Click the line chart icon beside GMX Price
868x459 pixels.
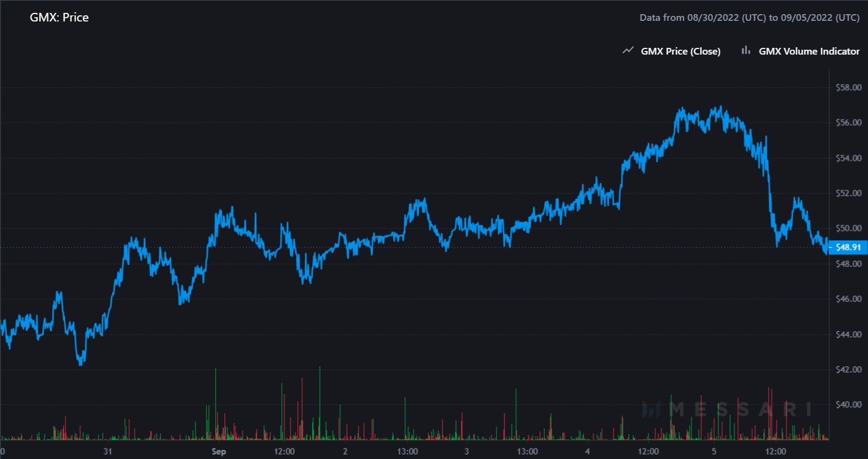(x=628, y=51)
